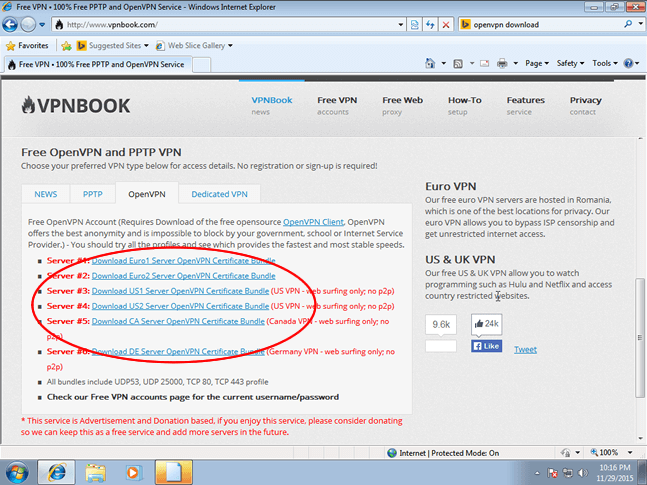Select the Free VPN browser tab
647x485 pixels.
(98, 64)
